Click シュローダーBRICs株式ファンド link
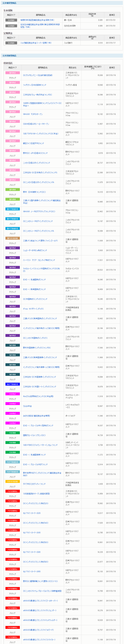Screen dimensions: 124x644 (x=35, y=250)
